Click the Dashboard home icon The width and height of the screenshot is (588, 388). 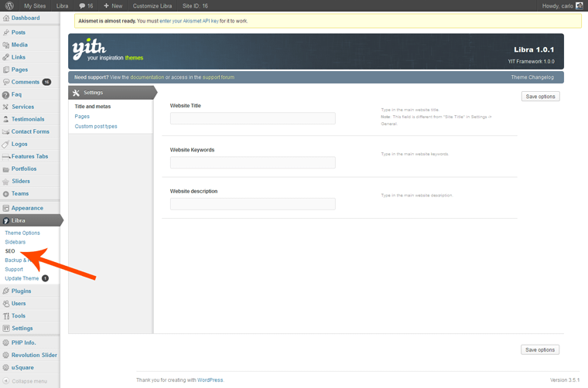[x=5, y=18]
